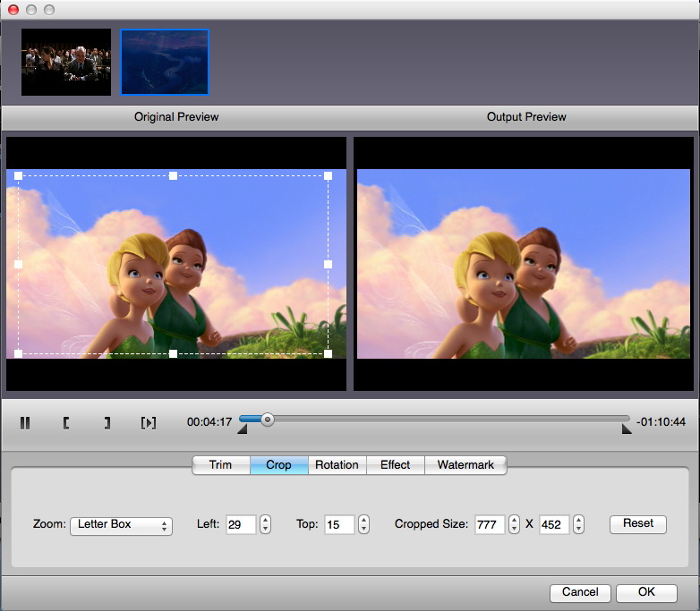
Task: Increase the Top crop value
Action: (x=363, y=520)
